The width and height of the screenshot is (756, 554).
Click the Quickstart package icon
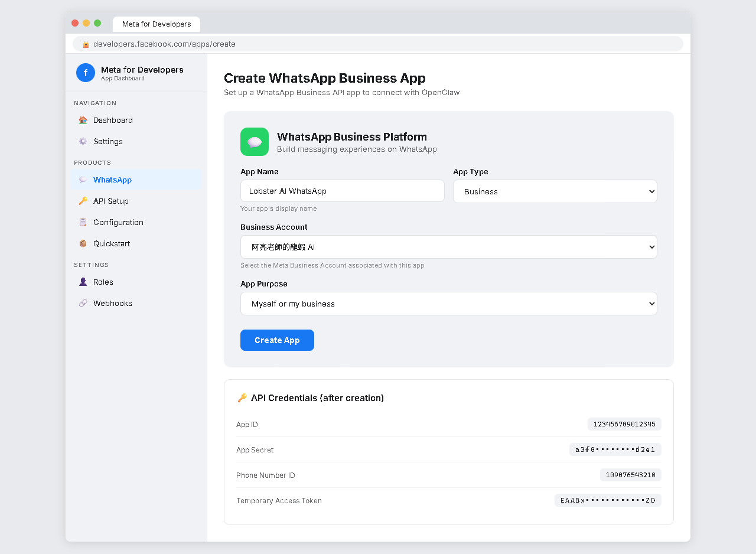point(83,244)
